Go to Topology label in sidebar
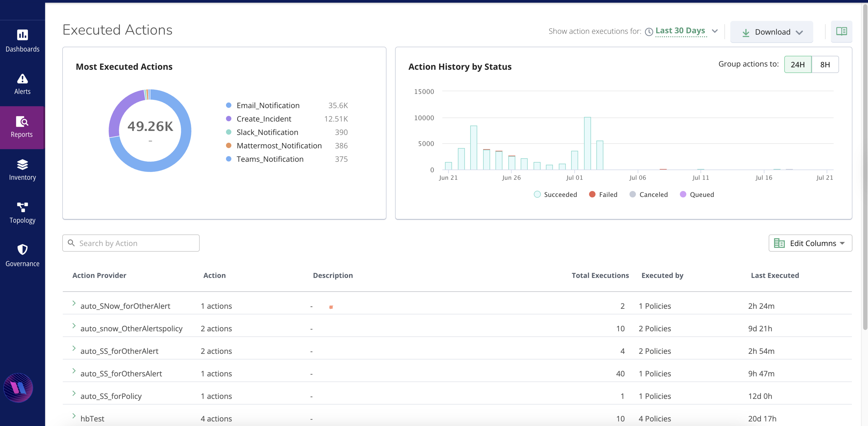 click(x=22, y=220)
